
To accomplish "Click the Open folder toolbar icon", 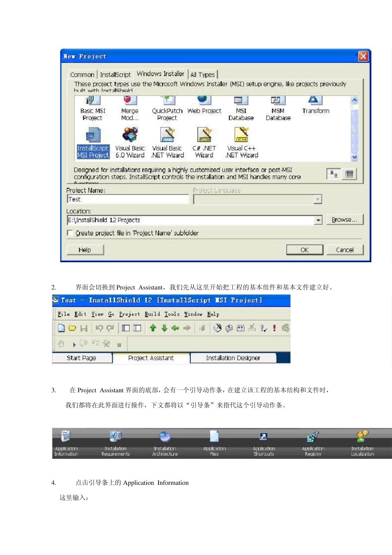I will coord(72,328).
